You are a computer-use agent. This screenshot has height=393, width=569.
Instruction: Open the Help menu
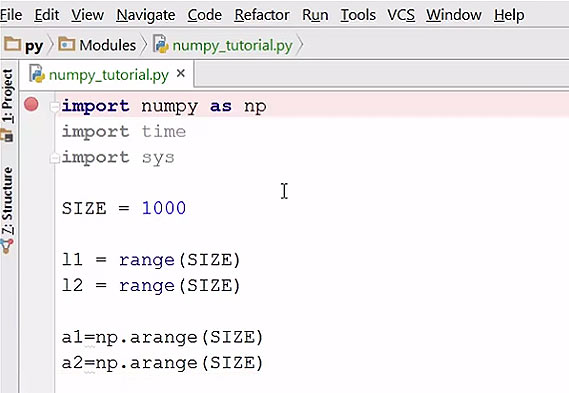pos(509,15)
